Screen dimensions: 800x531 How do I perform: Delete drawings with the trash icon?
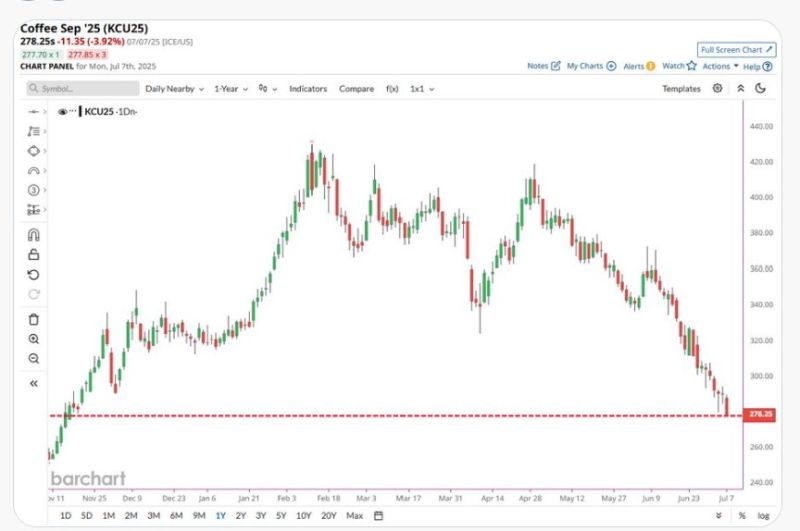pos(33,320)
